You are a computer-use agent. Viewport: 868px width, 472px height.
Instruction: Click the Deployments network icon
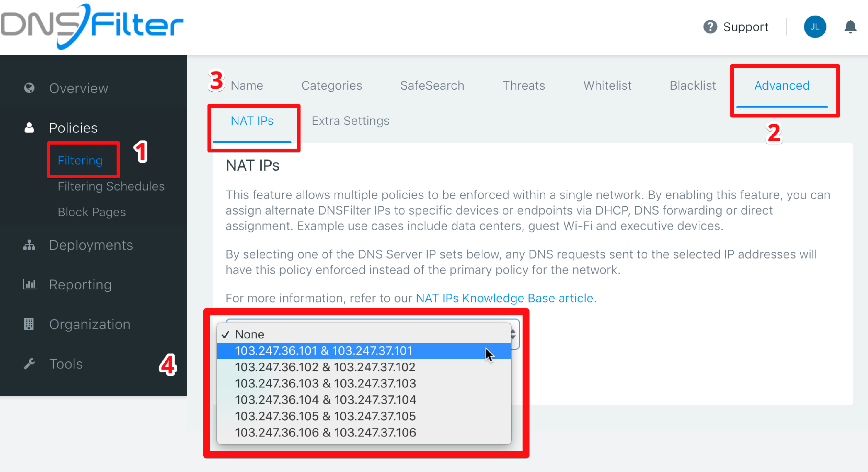click(x=29, y=245)
